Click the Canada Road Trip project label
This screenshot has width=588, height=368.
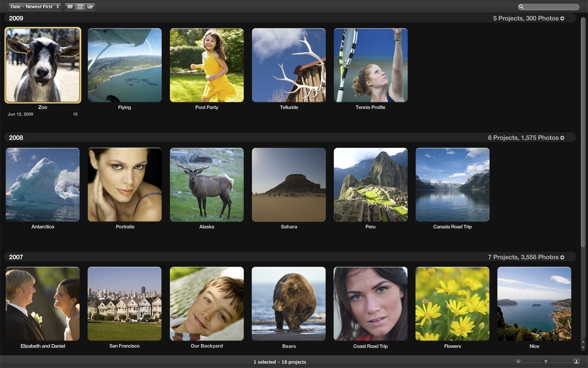tap(452, 227)
